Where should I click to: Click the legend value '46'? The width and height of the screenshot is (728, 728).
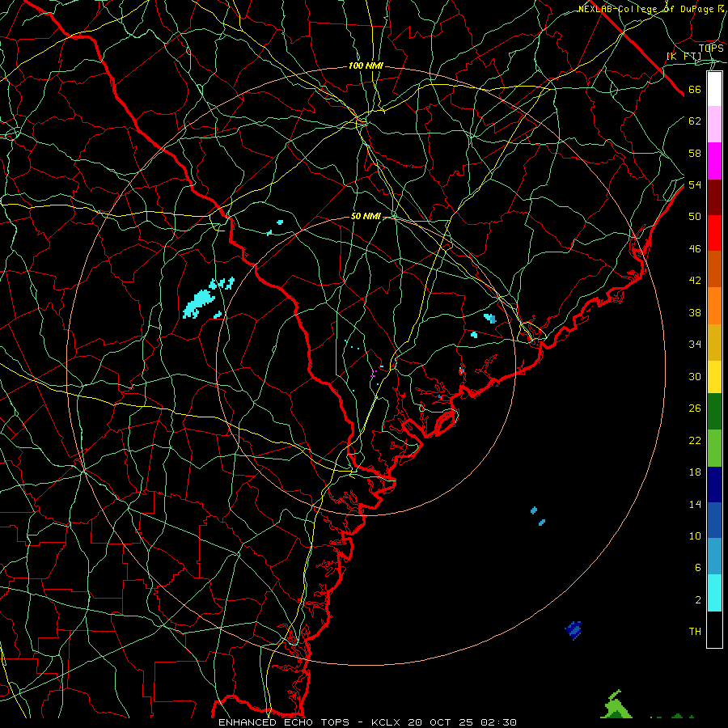click(695, 249)
